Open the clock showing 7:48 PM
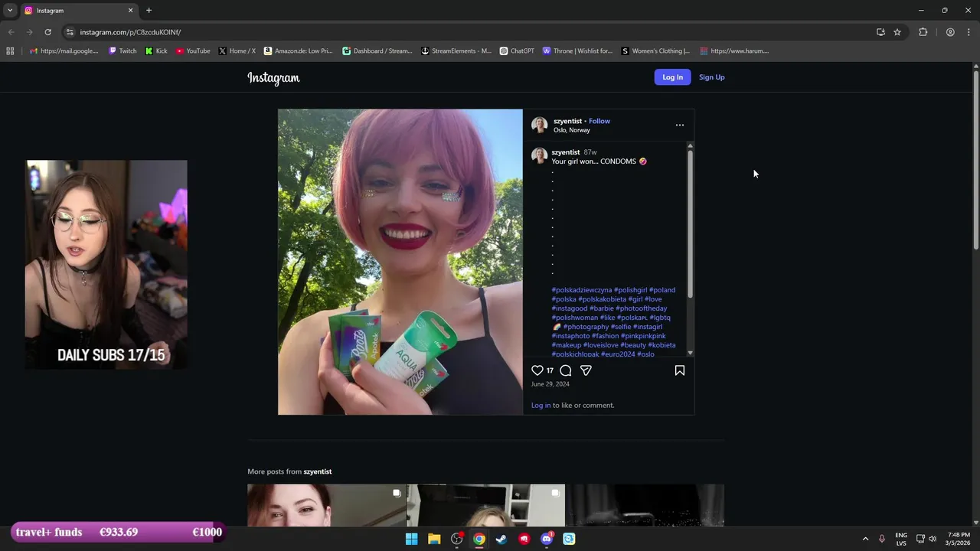980x551 pixels. coord(959,539)
